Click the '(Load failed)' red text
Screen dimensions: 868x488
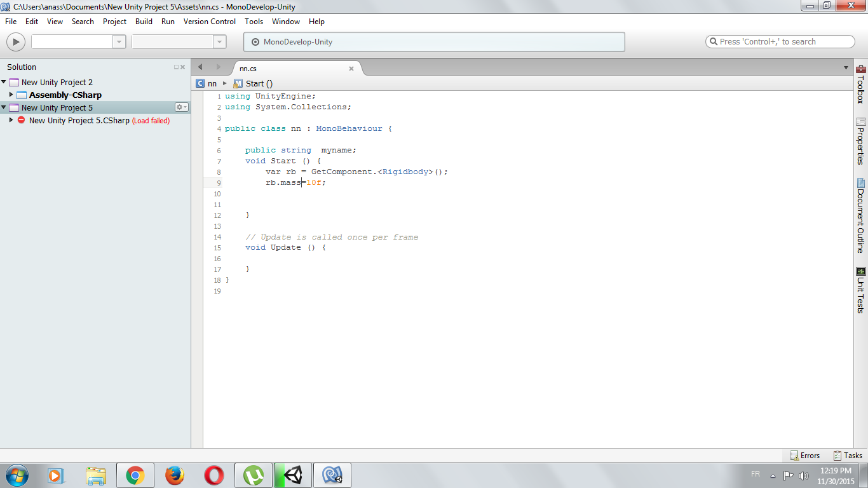pos(151,121)
